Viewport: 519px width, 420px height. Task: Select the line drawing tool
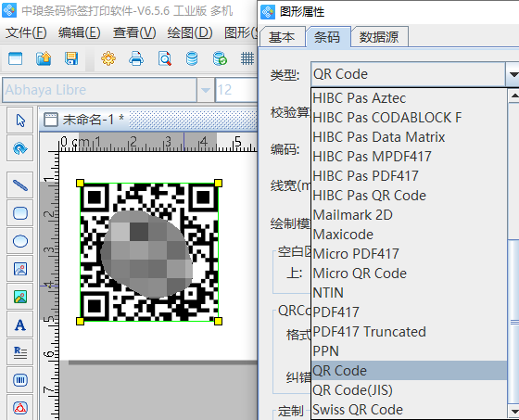(20, 185)
